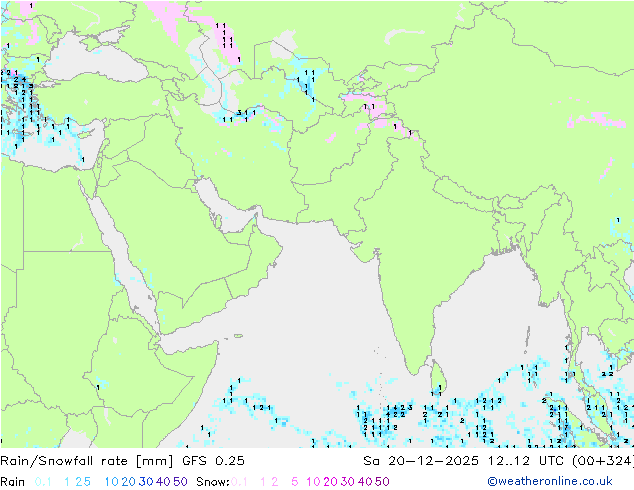
Task: Pick the Rain 10 legend value
Action: [112, 482]
